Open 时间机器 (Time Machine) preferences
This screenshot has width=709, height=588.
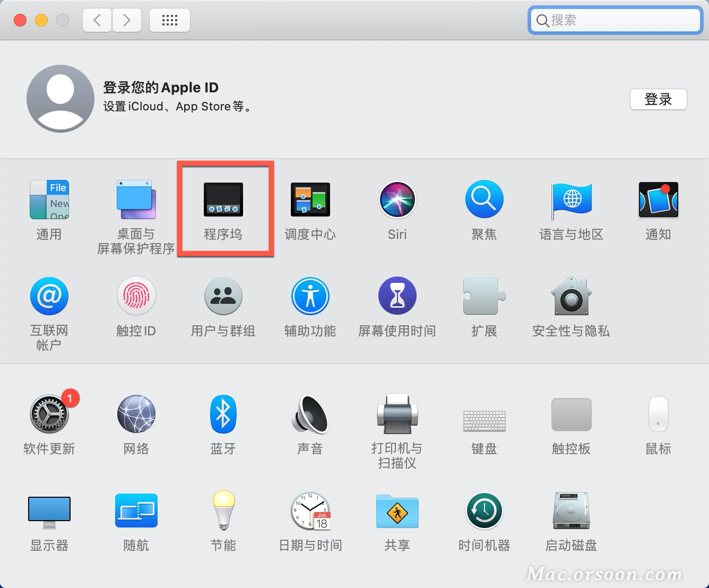[x=484, y=510]
